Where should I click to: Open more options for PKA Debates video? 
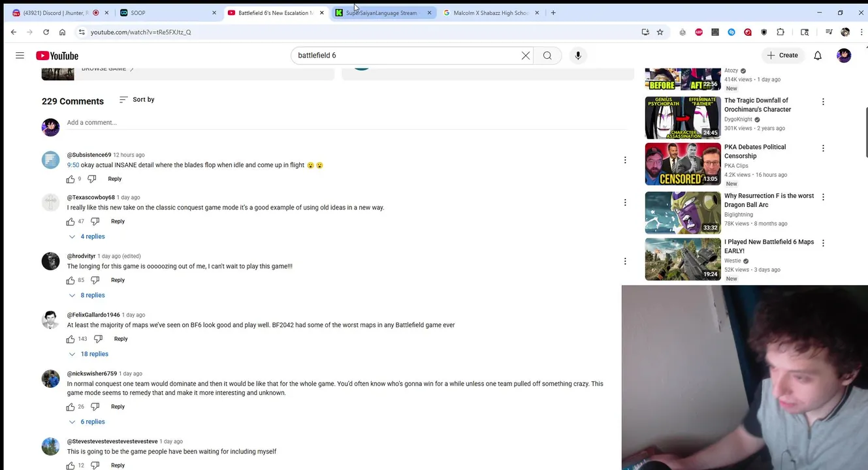pos(823,148)
